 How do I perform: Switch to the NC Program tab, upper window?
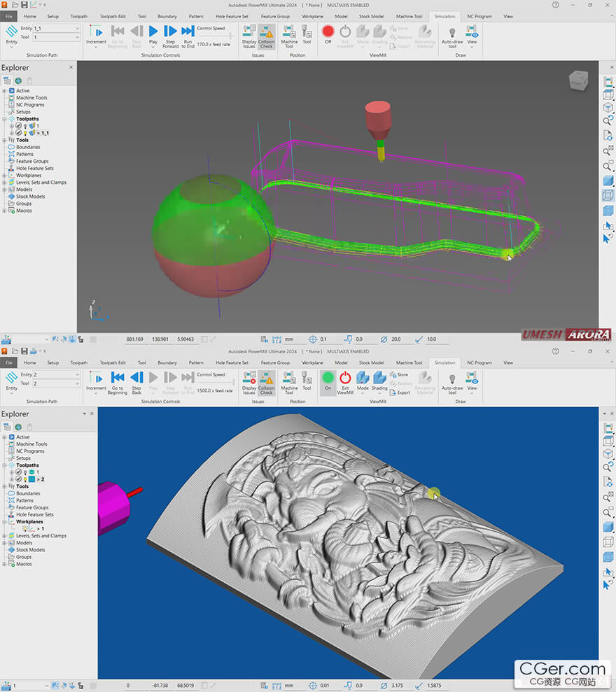tap(479, 16)
